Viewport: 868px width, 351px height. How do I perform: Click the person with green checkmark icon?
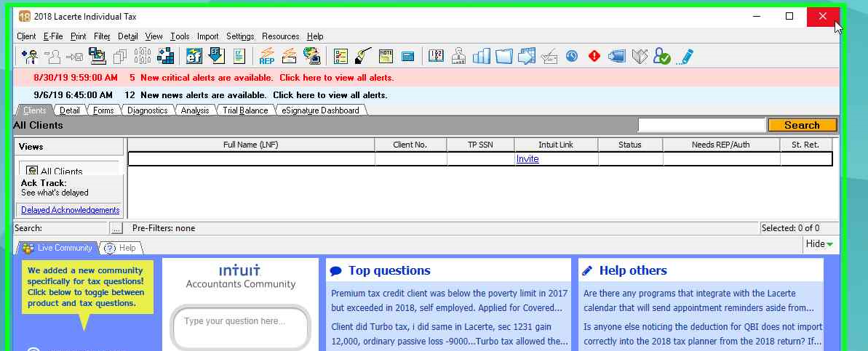(x=661, y=57)
